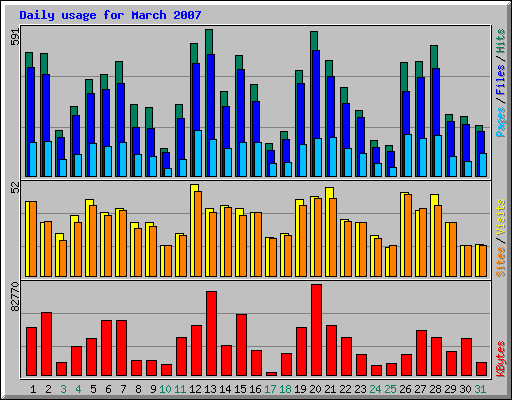Click day label 5 on the axis
Viewport: 512px width, 400px height.
pos(93,389)
